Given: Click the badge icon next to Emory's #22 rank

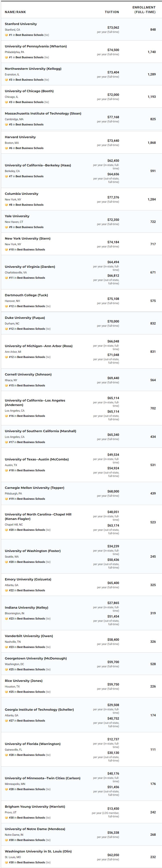Looking at the screenshot, I should [x=6, y=590].
